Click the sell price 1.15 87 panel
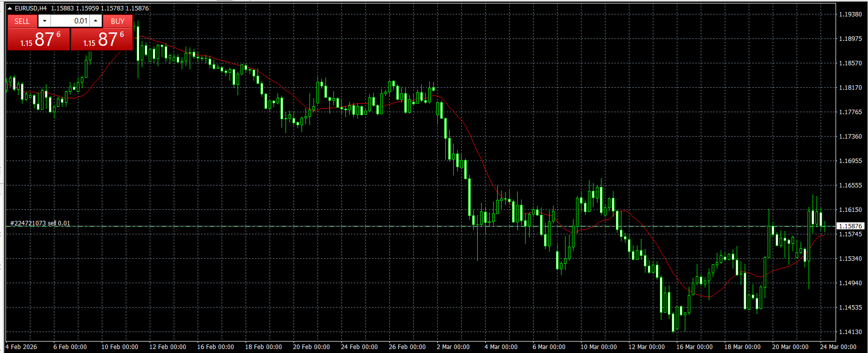 tap(39, 39)
